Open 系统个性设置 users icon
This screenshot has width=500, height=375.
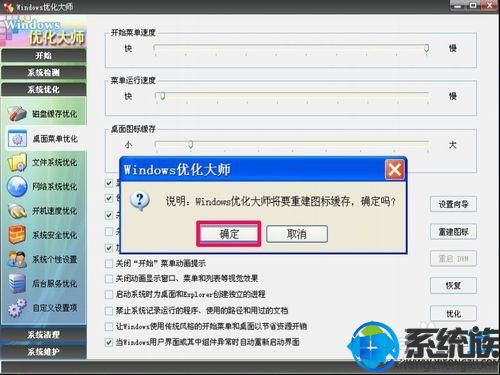pyautogui.click(x=17, y=259)
